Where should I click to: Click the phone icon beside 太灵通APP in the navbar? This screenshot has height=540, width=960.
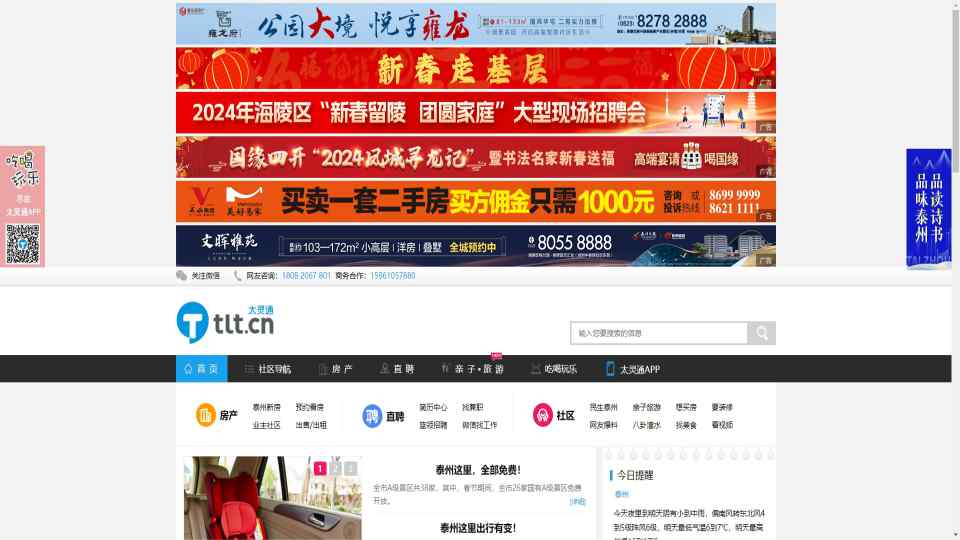pos(610,369)
